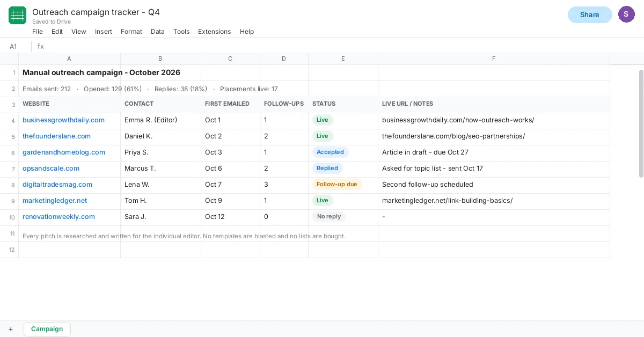Open the Tools menu
Image resolution: width=644 pixels, height=337 pixels.
click(181, 32)
